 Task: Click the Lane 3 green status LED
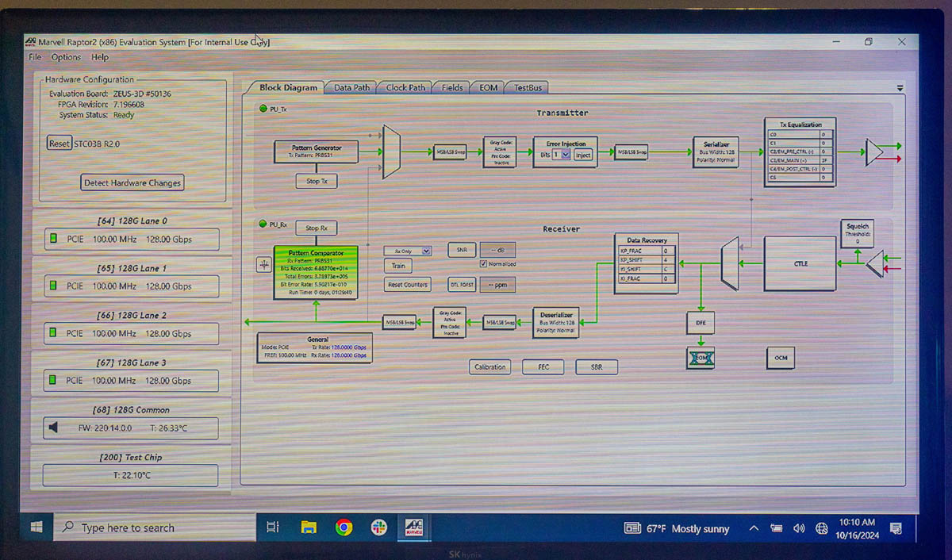pyautogui.click(x=54, y=380)
